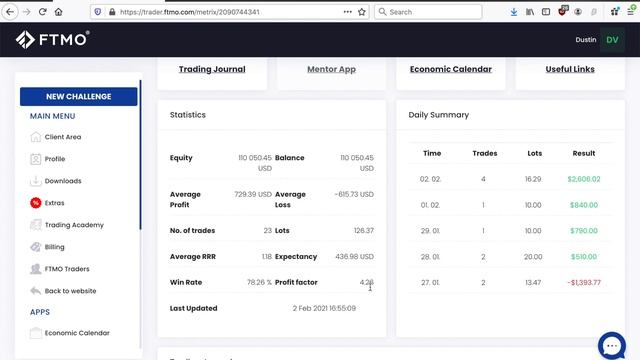The width and height of the screenshot is (640, 360).
Task: Click the browser URL address field
Action: 229,12
